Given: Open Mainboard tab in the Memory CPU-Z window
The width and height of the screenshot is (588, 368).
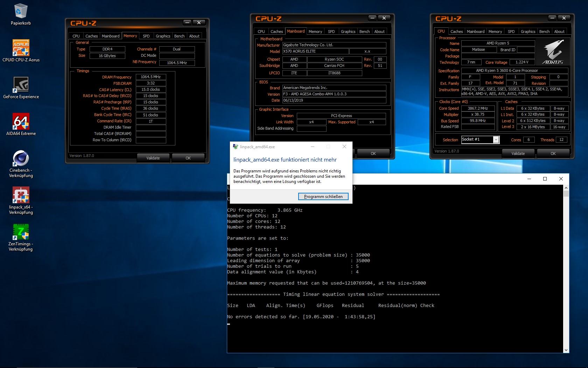Looking at the screenshot, I should tap(111, 36).
